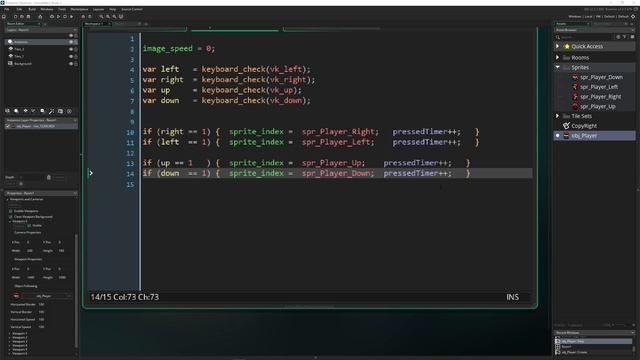Toggle visibility of Background layer
Viewport: 640px width, 360px height.
(x=71, y=64)
